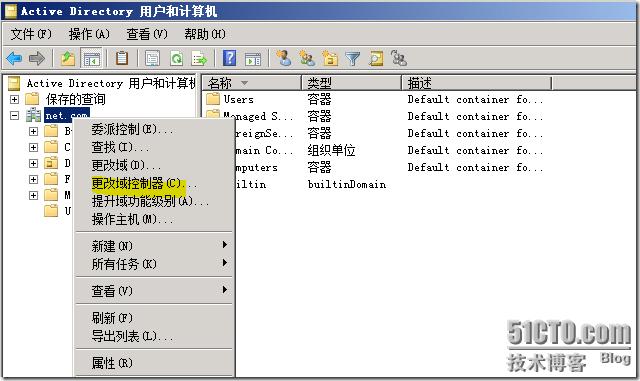This screenshot has height=381, width=640.
Task: Expand the F folder under net.com
Action: click(33, 179)
